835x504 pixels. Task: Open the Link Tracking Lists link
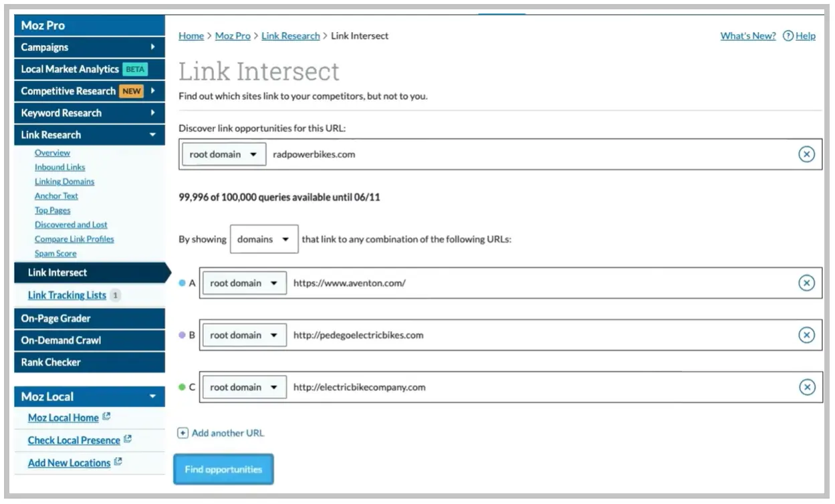(x=67, y=295)
